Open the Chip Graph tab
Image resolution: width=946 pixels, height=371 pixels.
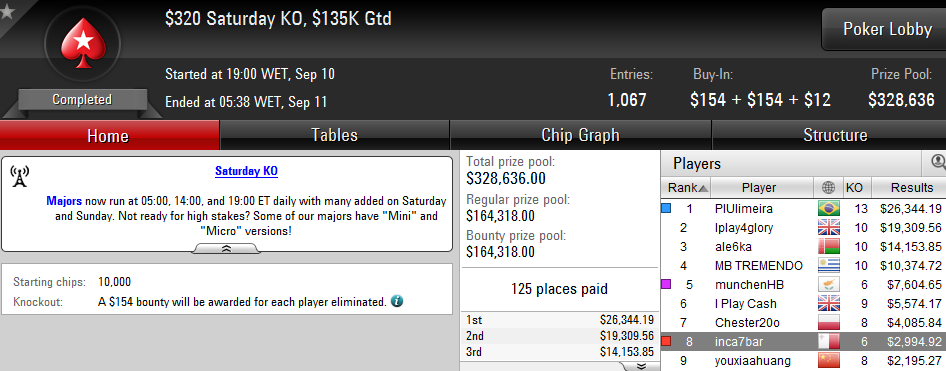coord(580,135)
